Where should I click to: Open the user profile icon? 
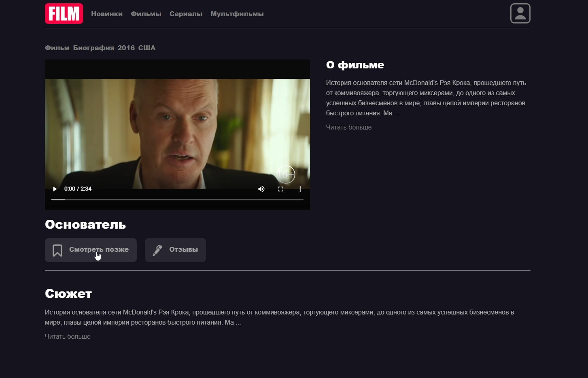point(520,13)
